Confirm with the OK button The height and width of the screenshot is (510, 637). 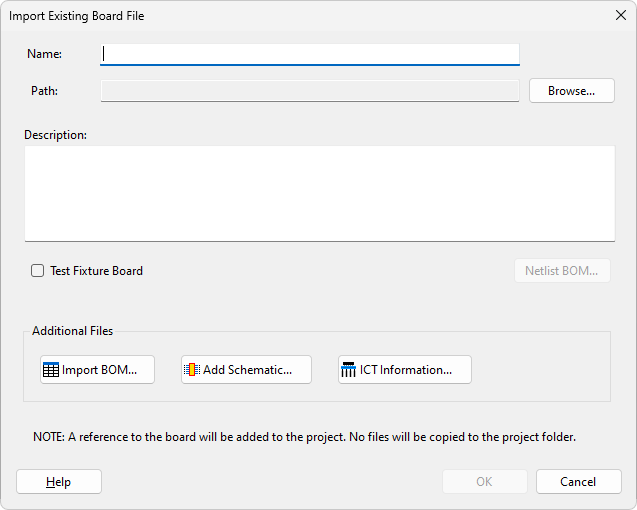[485, 482]
